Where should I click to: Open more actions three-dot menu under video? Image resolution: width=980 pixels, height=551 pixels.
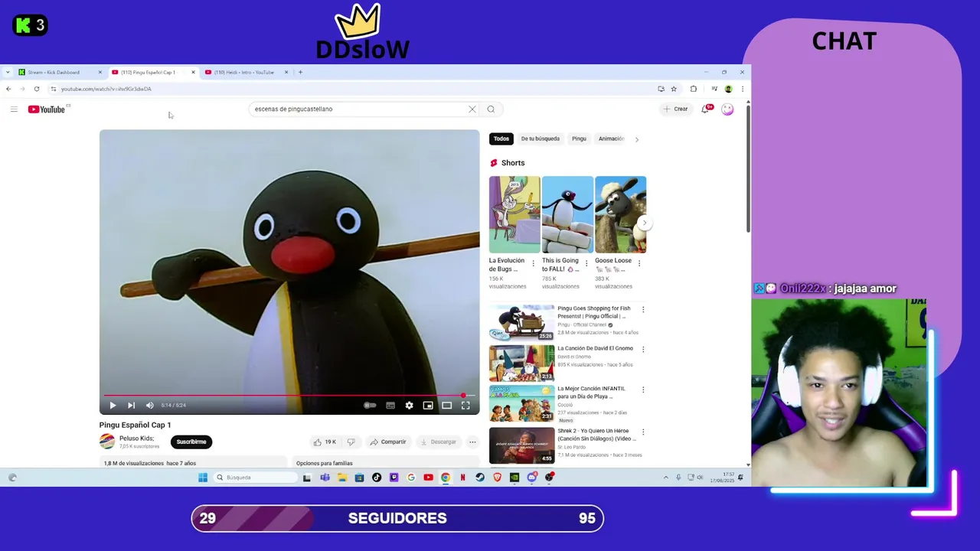click(472, 442)
